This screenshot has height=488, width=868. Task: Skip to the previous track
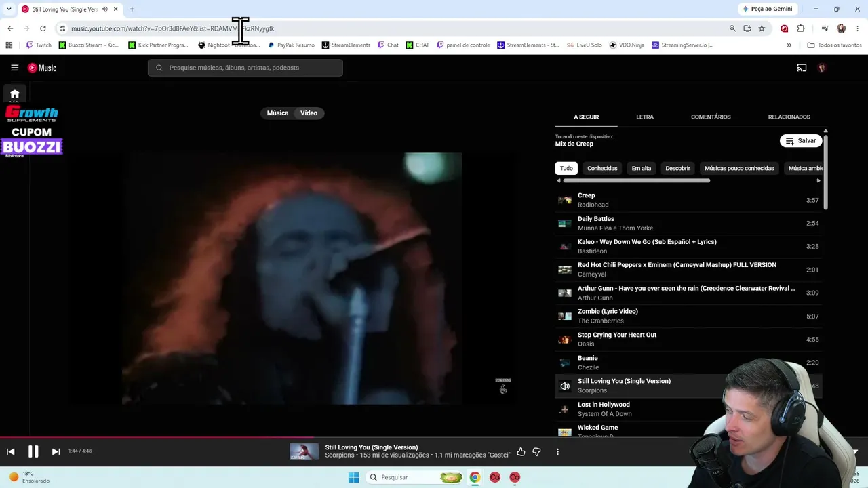tap(11, 451)
